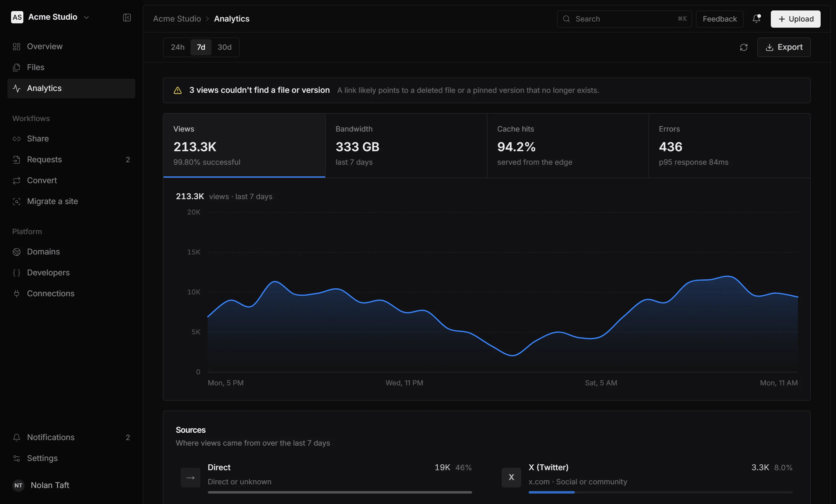Click the magnifier icon in search box
836x504 pixels.
pyautogui.click(x=566, y=19)
